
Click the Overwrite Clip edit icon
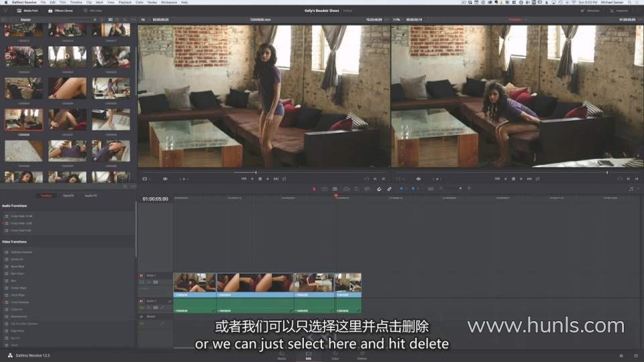click(x=356, y=189)
